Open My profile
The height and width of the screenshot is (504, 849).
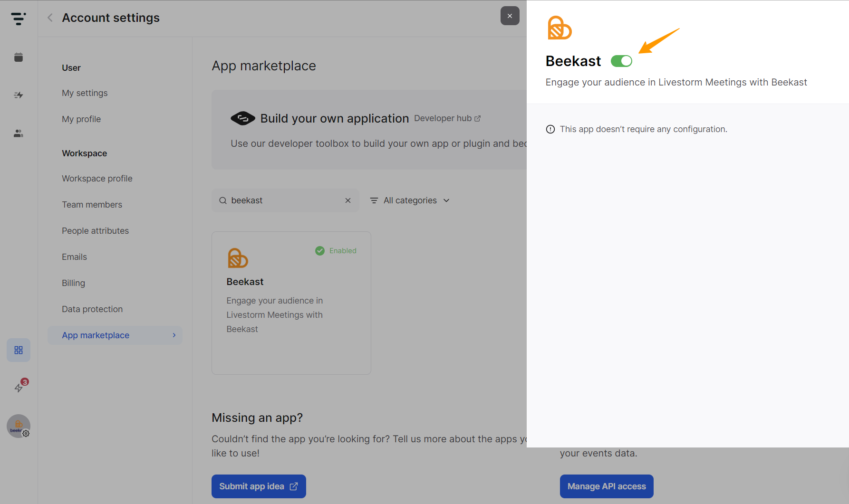[81, 119]
